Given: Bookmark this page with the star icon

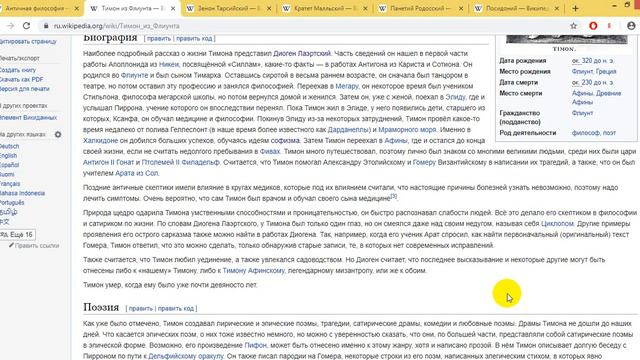Looking at the screenshot, I should click(x=573, y=26).
